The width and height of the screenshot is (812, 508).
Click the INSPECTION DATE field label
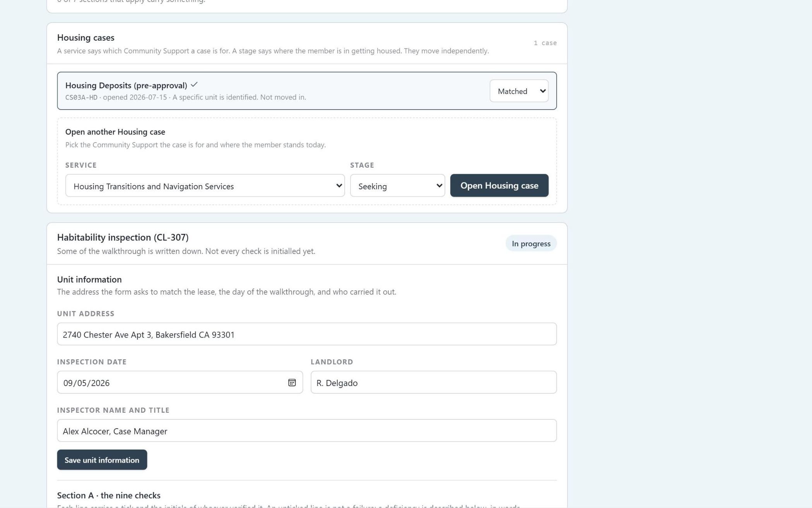(x=92, y=362)
